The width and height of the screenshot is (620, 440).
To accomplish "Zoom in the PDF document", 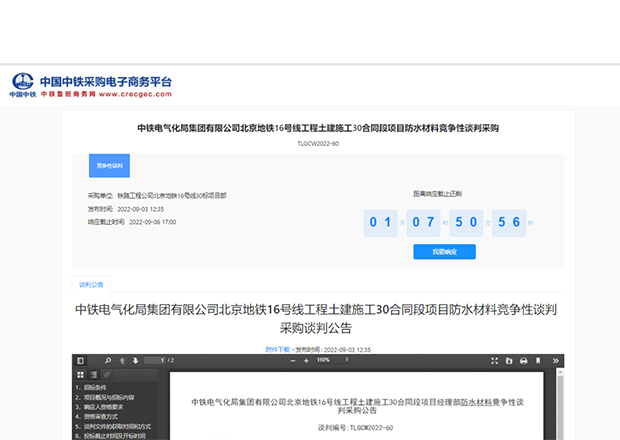I will point(306,361).
